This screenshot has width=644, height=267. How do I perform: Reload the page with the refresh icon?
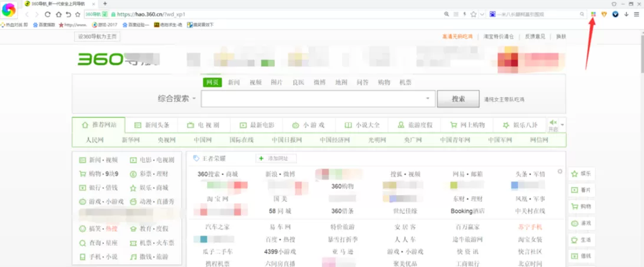tap(47, 14)
